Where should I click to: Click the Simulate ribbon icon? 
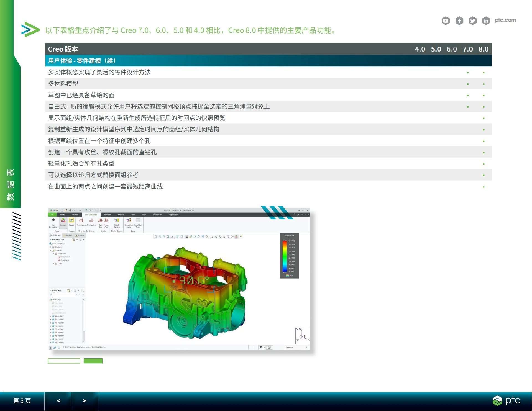63,221
